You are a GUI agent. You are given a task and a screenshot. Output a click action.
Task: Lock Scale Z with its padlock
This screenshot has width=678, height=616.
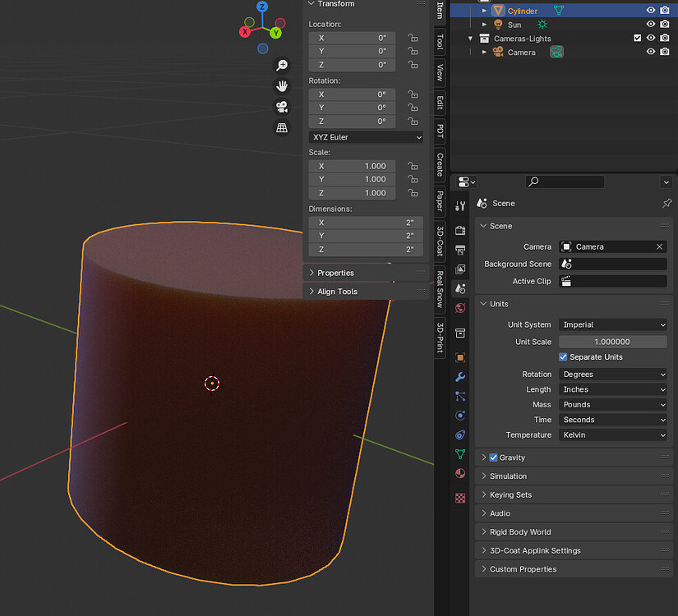click(413, 193)
